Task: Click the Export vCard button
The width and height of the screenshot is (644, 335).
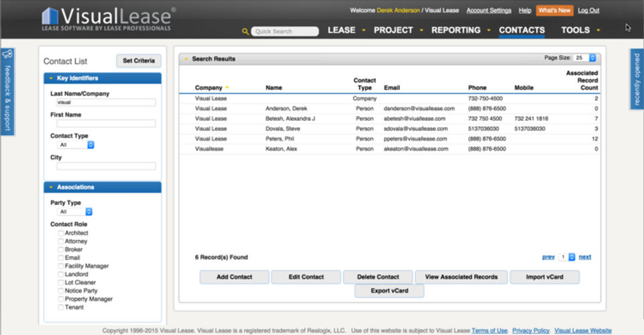Action: coord(389,291)
